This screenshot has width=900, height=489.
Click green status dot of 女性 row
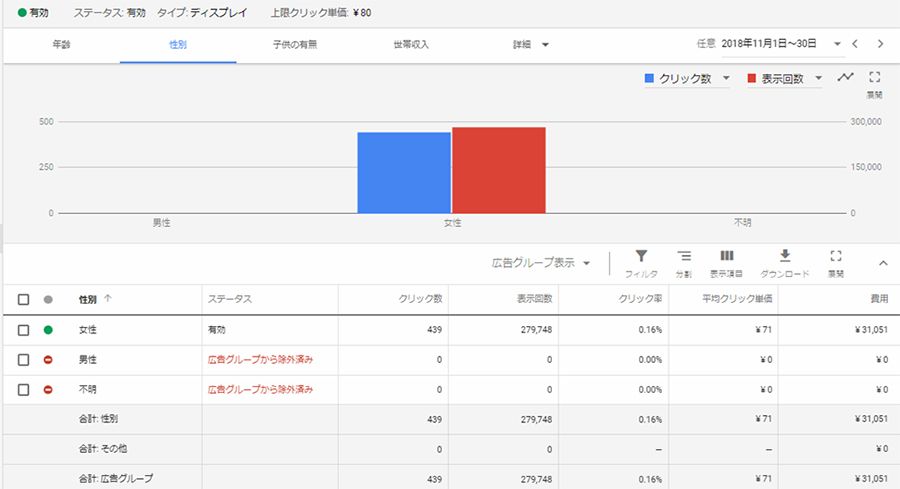pos(48,330)
